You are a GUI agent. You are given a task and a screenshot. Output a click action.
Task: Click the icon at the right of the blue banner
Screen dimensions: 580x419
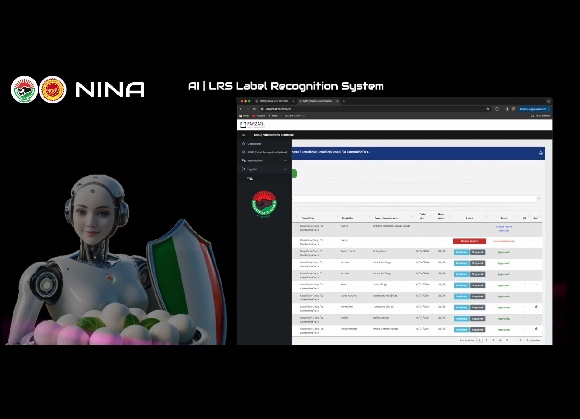541,153
